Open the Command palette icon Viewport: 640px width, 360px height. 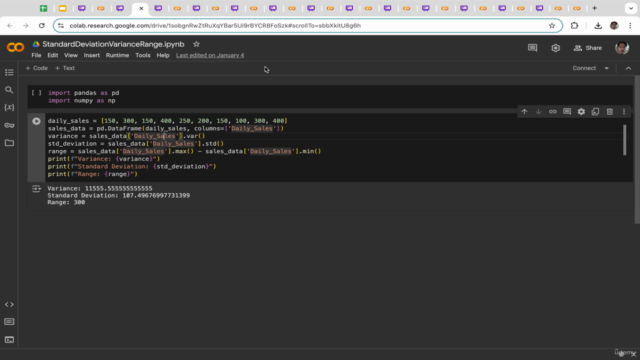coord(9,322)
